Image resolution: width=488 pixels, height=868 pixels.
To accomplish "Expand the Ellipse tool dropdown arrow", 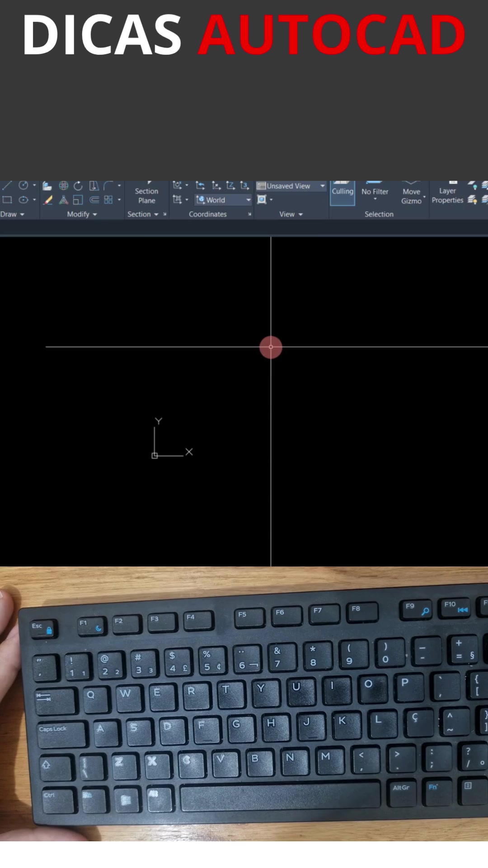I will click(x=34, y=200).
